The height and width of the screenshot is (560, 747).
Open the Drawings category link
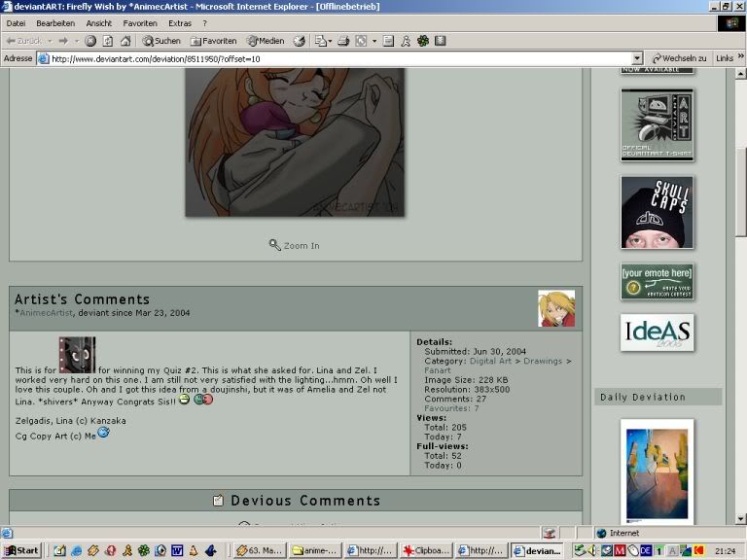coord(543,361)
